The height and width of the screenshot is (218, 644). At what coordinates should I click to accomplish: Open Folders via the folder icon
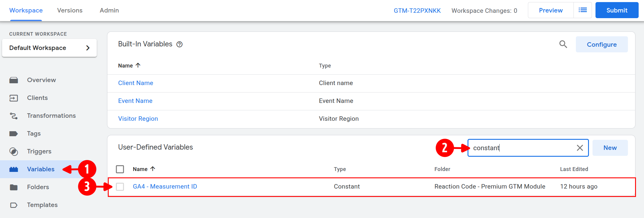click(x=14, y=187)
